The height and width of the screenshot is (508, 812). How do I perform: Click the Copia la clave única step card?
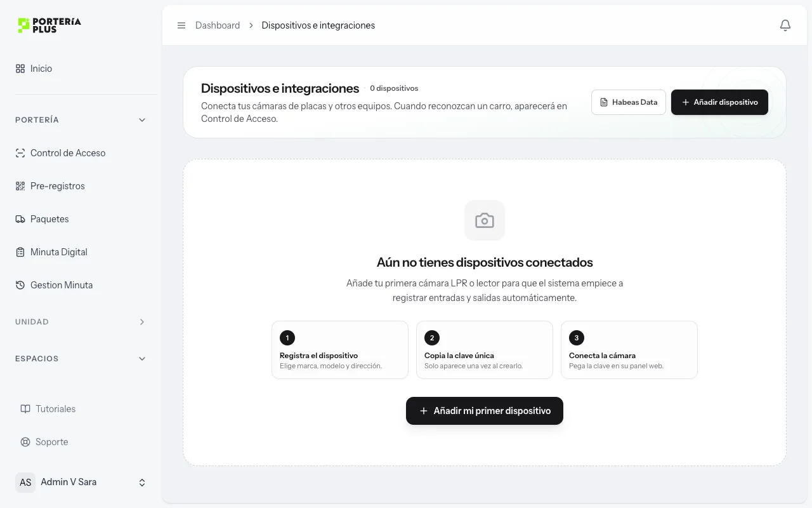pos(485,350)
